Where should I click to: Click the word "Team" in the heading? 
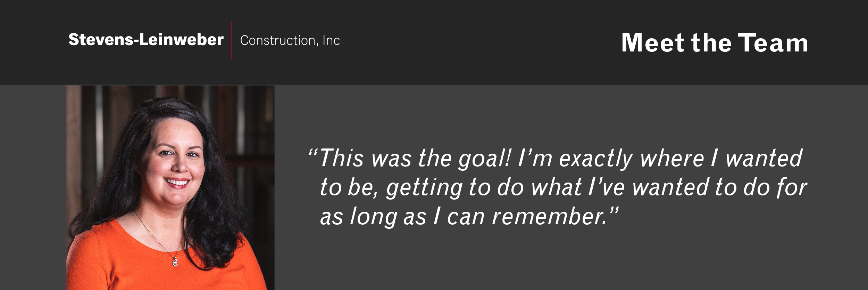click(773, 43)
